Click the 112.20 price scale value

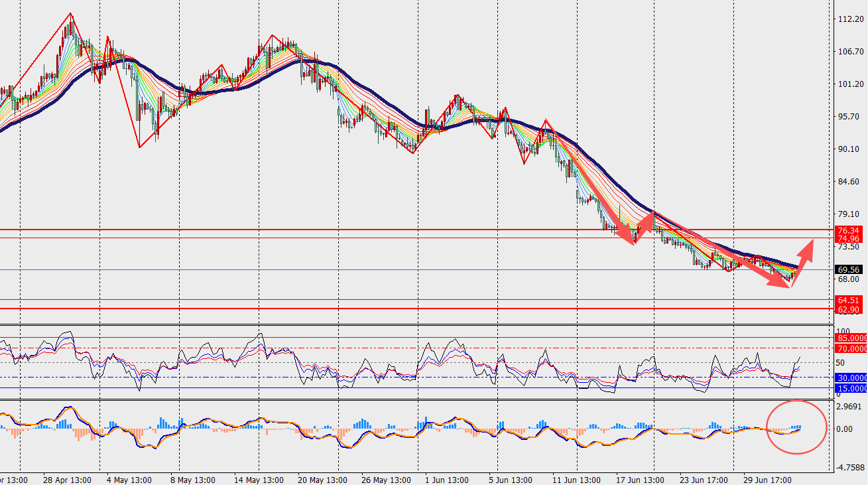849,19
